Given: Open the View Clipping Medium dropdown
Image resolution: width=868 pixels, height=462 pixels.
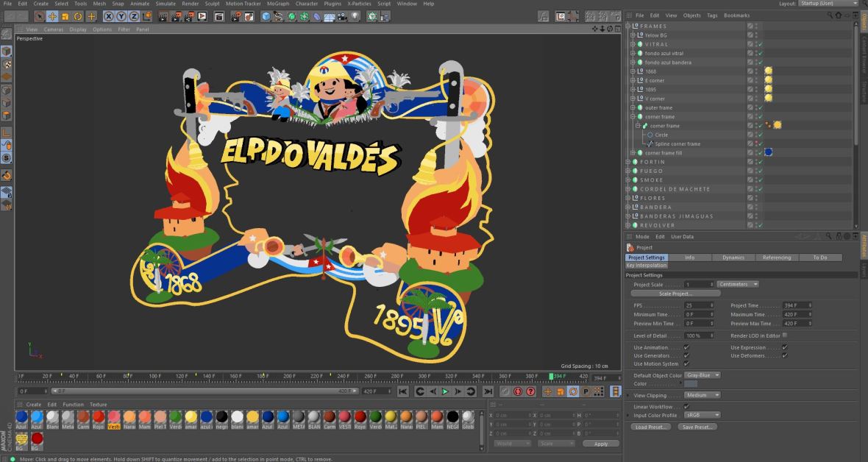Looking at the screenshot, I should click(x=702, y=395).
